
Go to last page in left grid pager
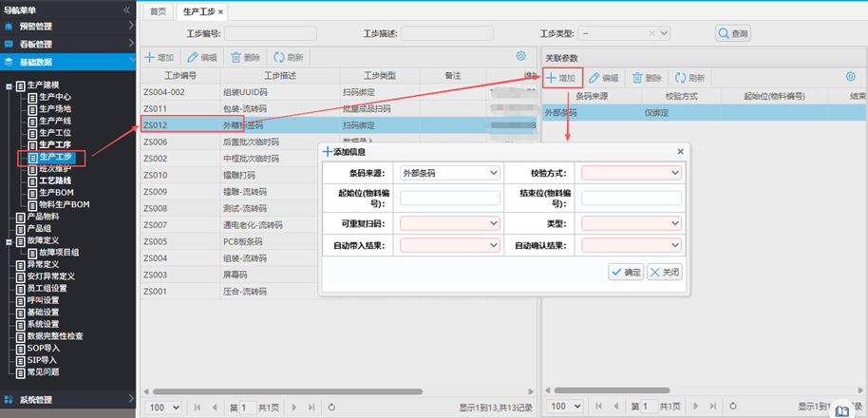coord(311,407)
